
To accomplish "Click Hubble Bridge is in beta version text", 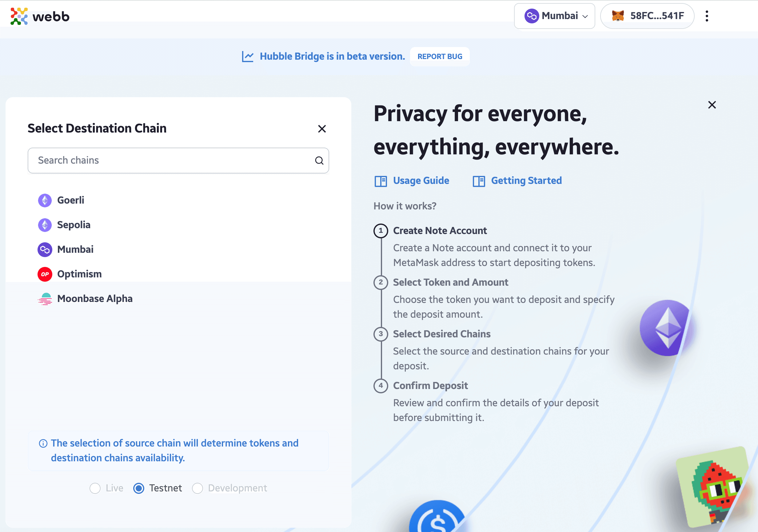I will [332, 57].
